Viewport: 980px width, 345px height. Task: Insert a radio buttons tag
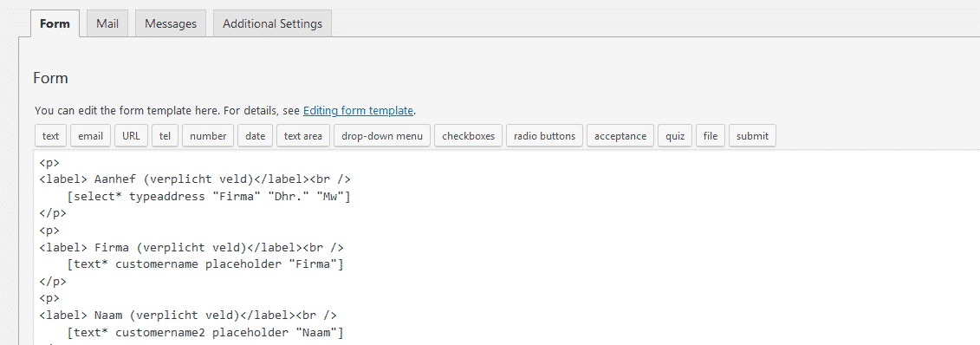pyautogui.click(x=544, y=135)
